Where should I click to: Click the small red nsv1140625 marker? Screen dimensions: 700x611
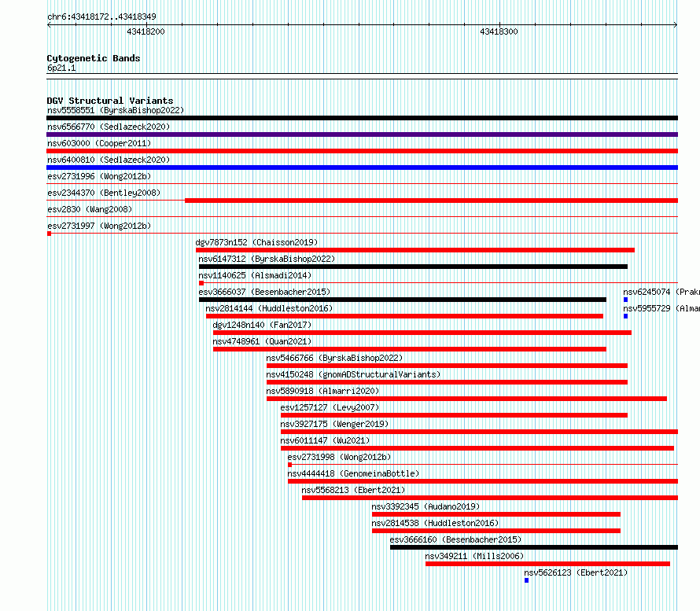pyautogui.click(x=201, y=283)
